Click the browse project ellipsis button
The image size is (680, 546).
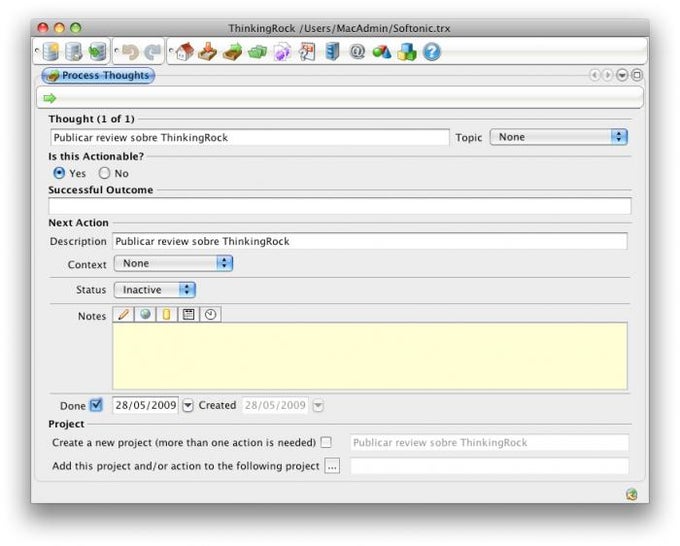[332, 467]
